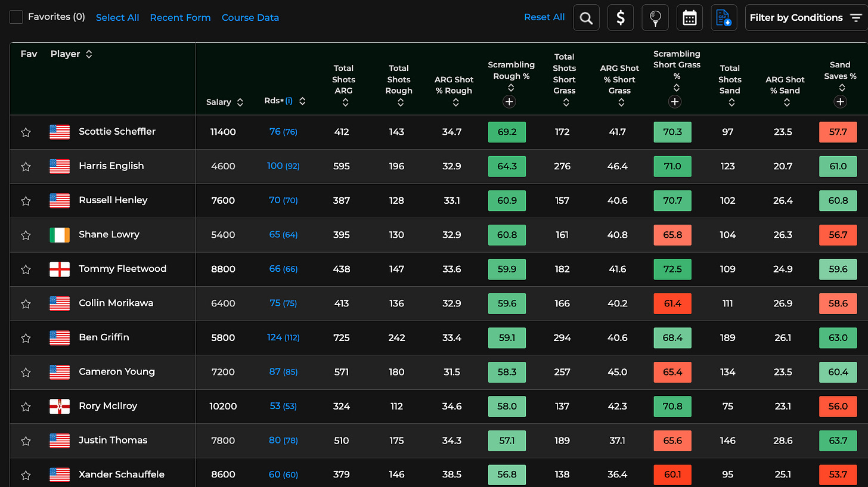The height and width of the screenshot is (487, 868).
Task: Sort by Sand Saves % arrows
Action: [x=842, y=87]
